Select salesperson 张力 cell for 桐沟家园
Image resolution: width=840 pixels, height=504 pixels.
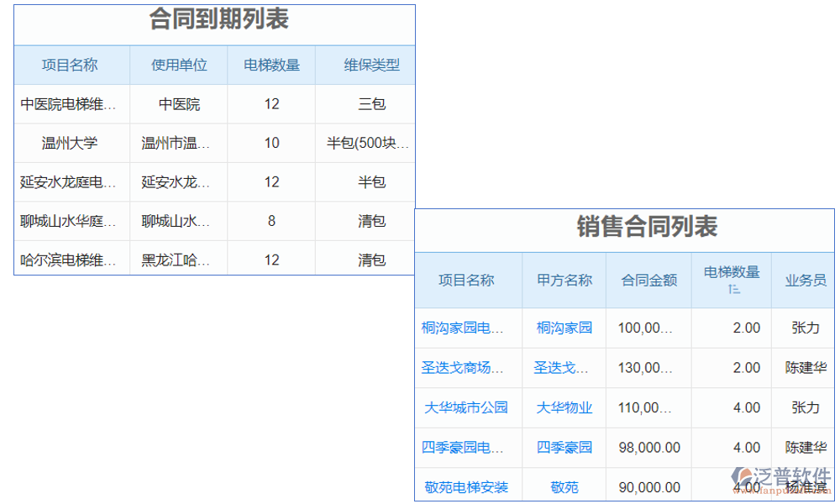[x=803, y=328]
